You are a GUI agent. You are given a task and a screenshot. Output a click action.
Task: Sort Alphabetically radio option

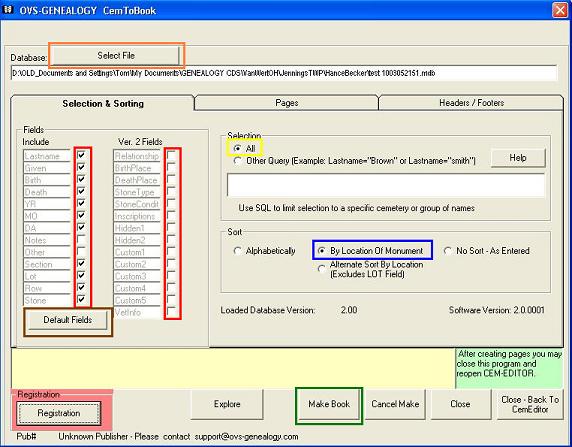(237, 251)
